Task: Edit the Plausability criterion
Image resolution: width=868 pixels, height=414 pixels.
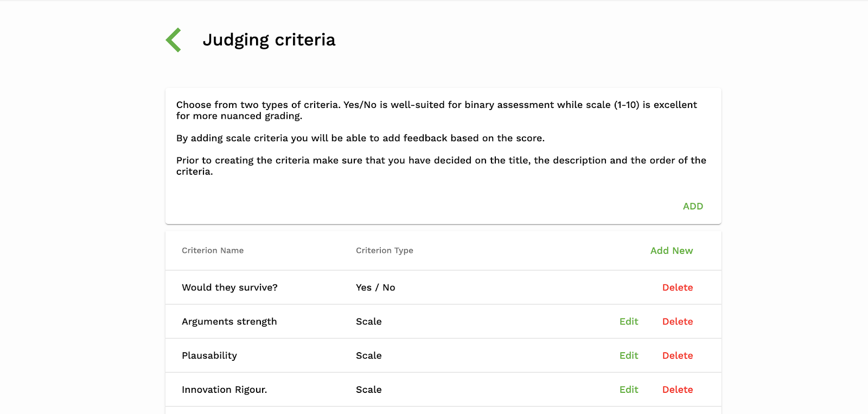Action: (629, 356)
